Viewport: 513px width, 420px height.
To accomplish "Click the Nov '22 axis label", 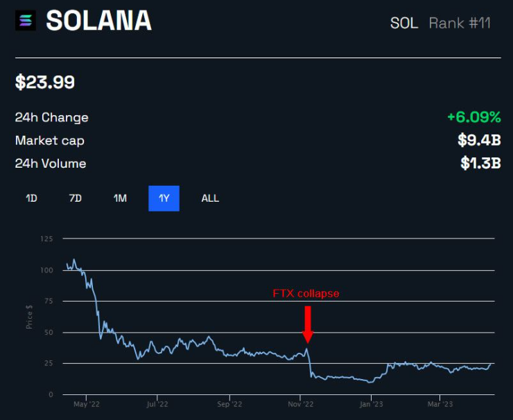I will pos(300,403).
